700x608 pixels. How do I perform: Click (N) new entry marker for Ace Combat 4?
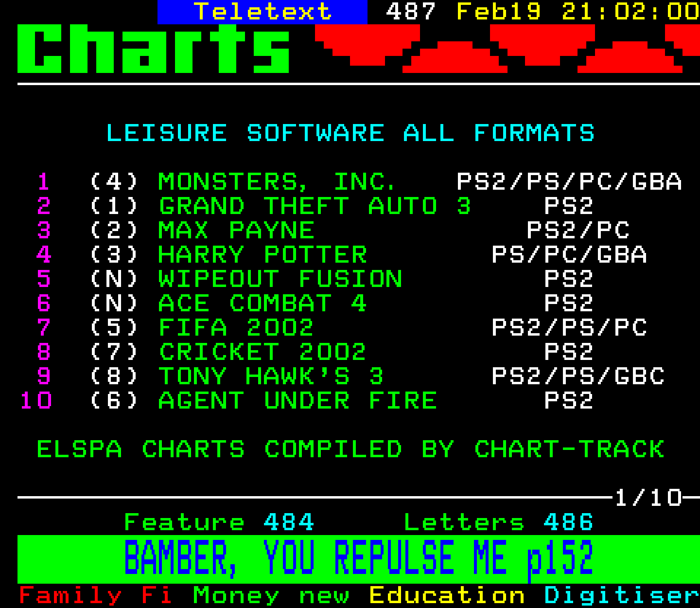114,304
